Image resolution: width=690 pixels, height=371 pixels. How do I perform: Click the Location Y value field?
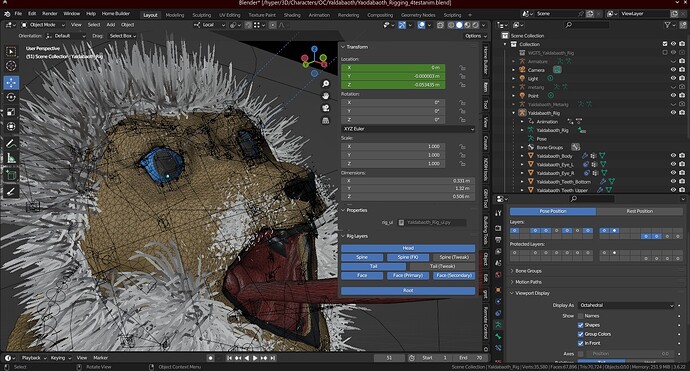[393, 76]
